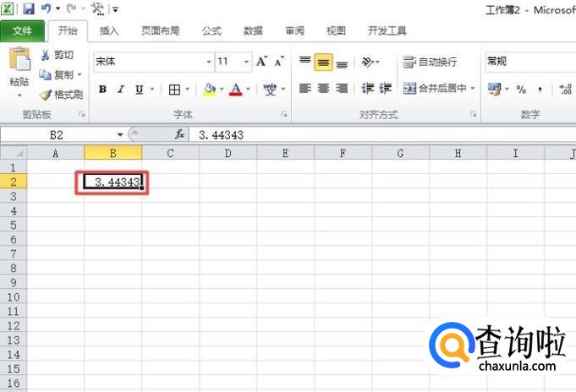
Task: Open the font name dropdown (宋体)
Action: coord(209,62)
